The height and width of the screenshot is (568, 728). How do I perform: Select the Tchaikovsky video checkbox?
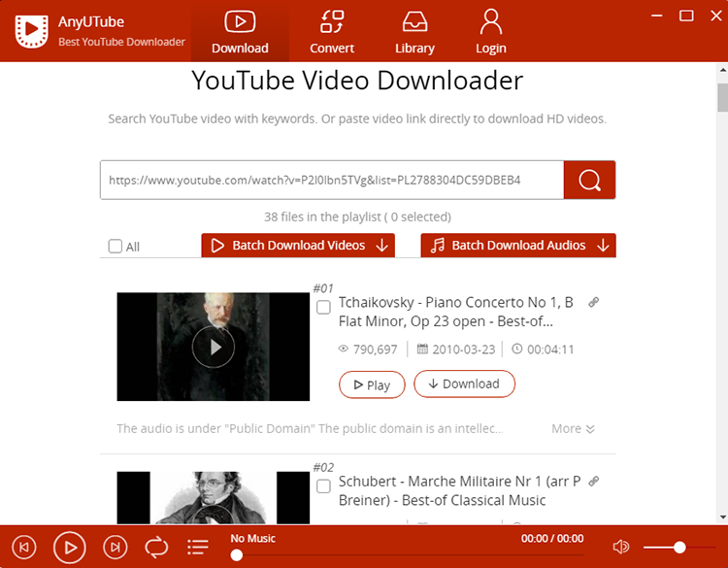pos(323,307)
